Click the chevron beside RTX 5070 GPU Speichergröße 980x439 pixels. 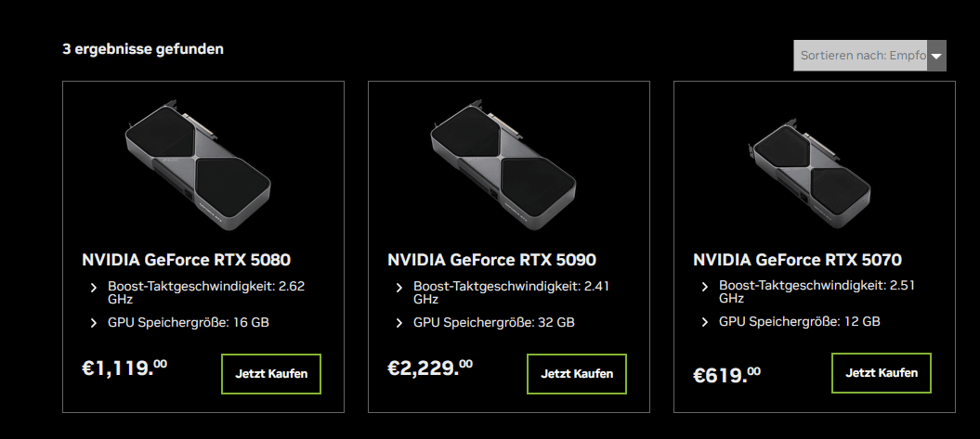(705, 322)
